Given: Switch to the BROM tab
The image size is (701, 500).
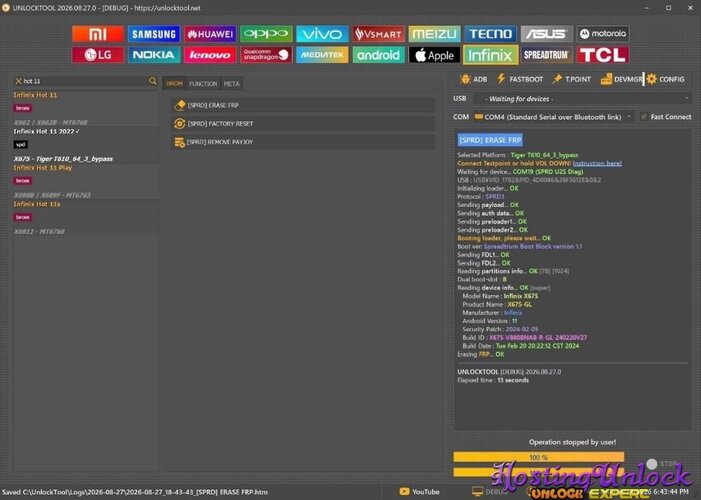Looking at the screenshot, I should (x=174, y=84).
